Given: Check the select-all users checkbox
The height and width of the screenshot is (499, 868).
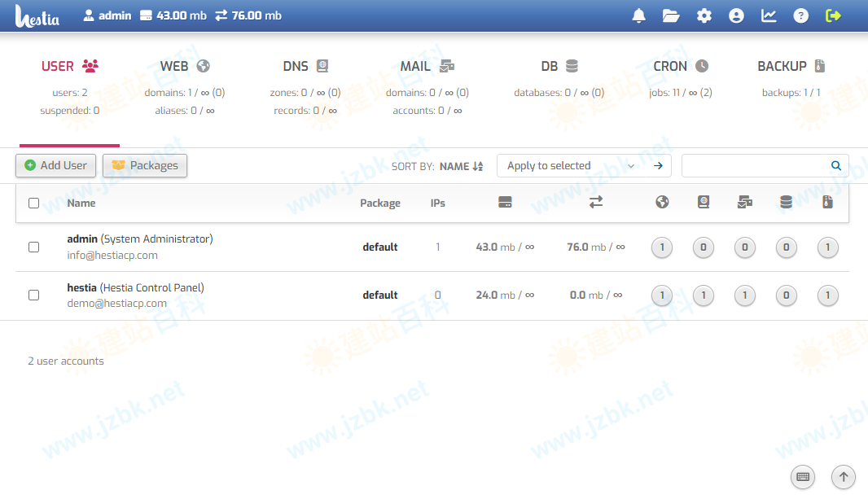Looking at the screenshot, I should point(33,204).
